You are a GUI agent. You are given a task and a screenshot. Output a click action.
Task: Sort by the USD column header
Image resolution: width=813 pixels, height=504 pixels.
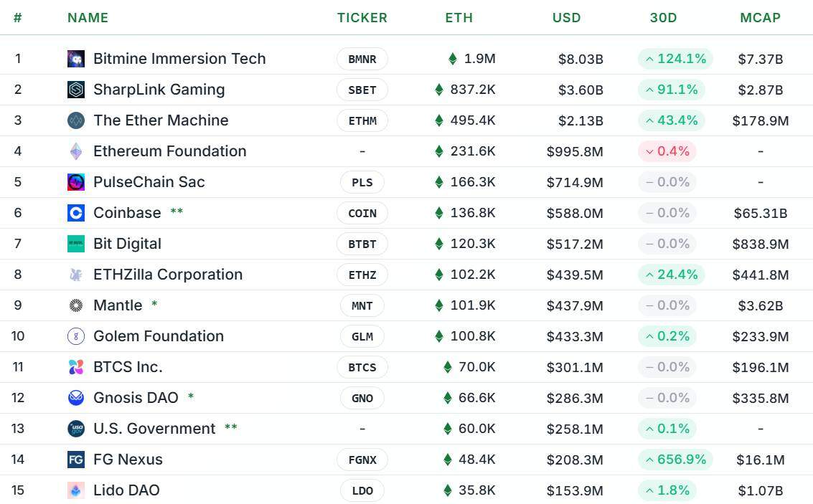point(566,18)
